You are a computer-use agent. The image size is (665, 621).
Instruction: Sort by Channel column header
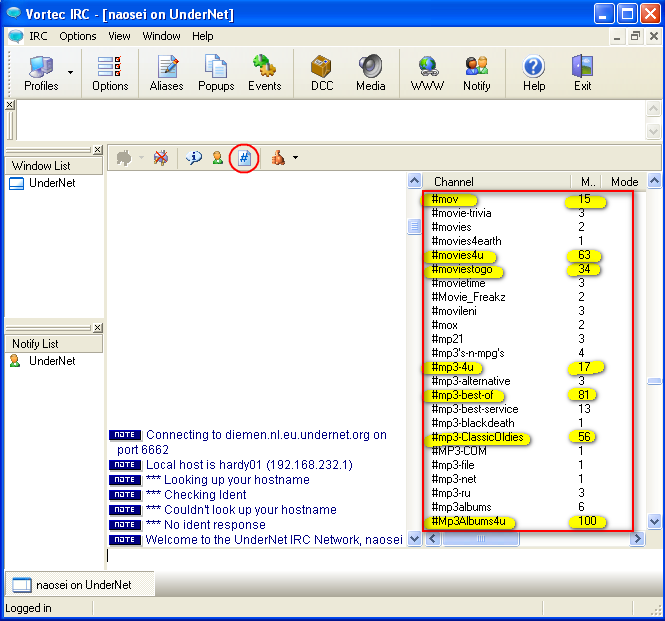(496, 182)
